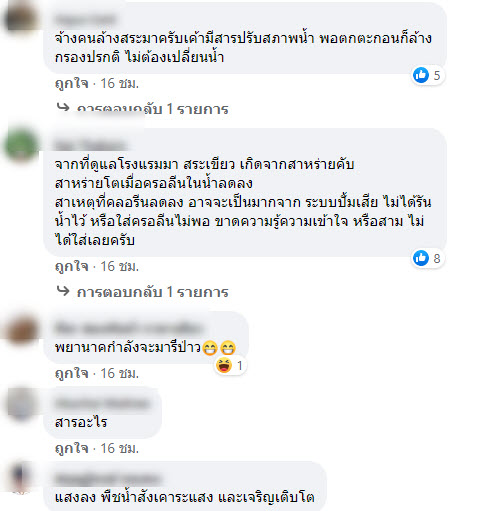Expand การตอบกลับ 1 รายการ under the hotel comment
This screenshot has height=511, width=486.
coord(152,292)
